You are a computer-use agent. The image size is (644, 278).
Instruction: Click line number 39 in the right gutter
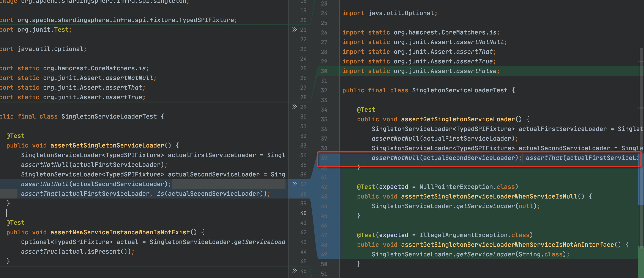click(324, 158)
